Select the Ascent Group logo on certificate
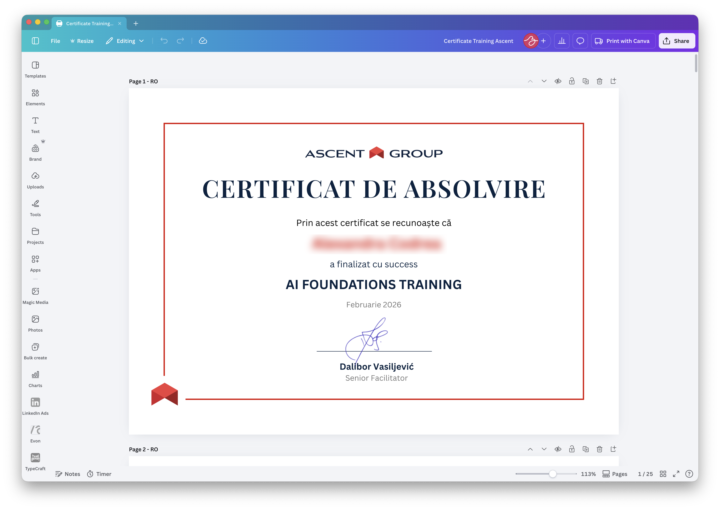The image size is (720, 510). tap(374, 153)
